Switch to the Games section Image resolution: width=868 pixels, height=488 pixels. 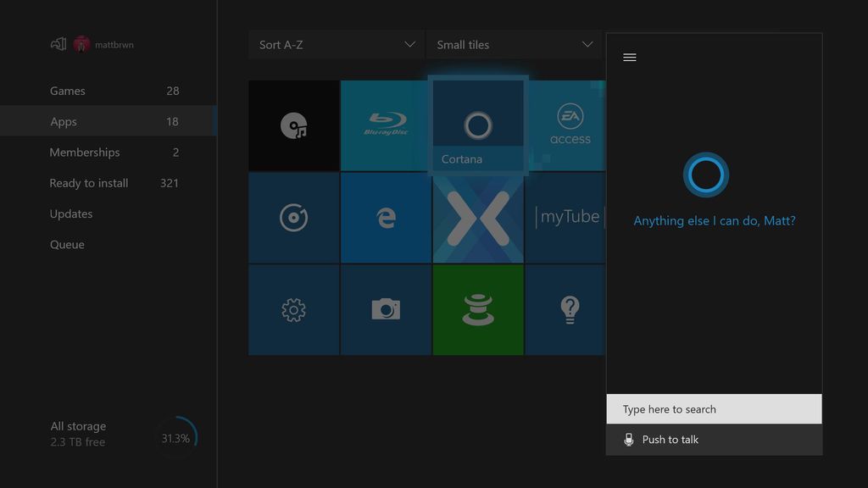pyautogui.click(x=68, y=91)
